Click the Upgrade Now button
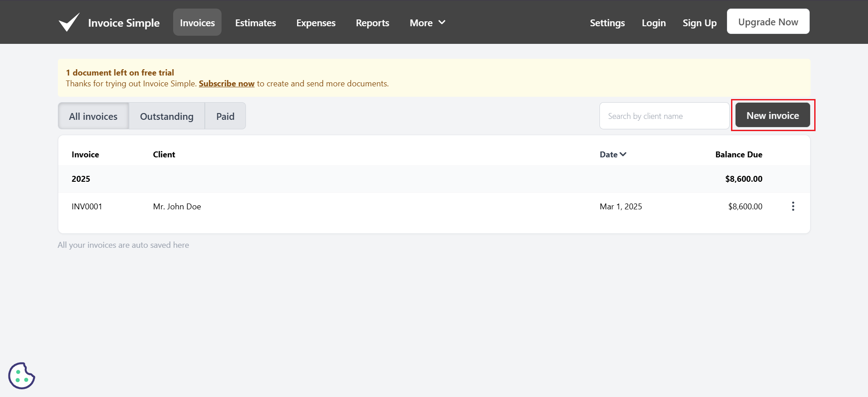868x397 pixels. tap(768, 22)
